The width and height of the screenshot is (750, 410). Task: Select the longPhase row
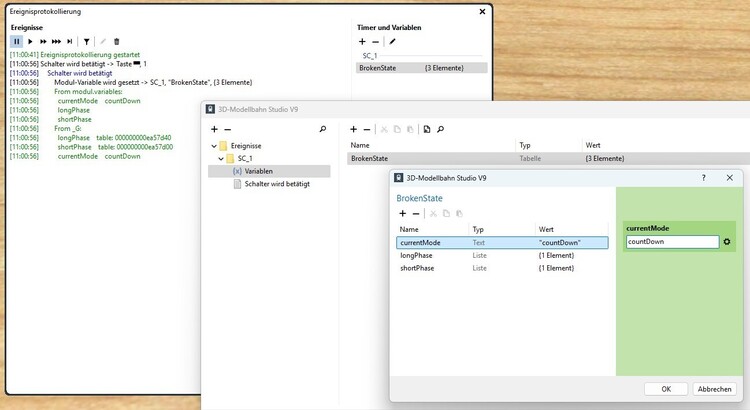(502, 255)
